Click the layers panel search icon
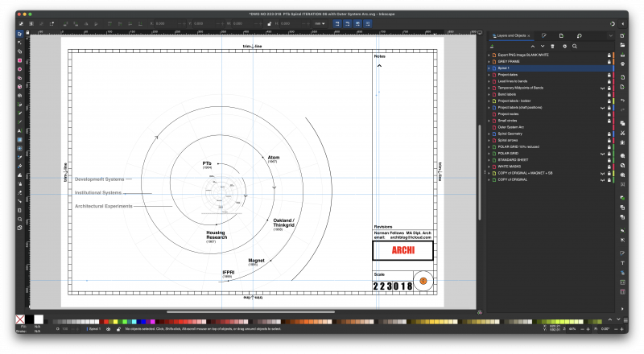Screen dimensions: 644x354 point(574,46)
